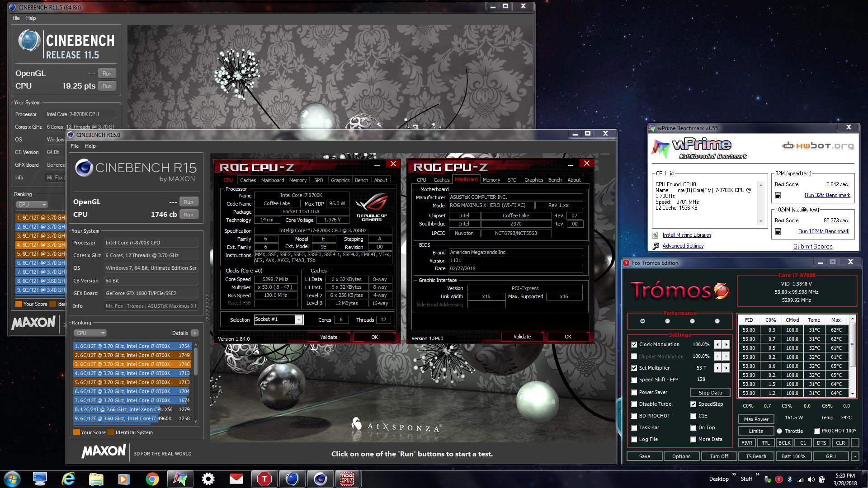This screenshot has height=488, width=868.
Task: Run the OpenGL test in Cinebench R11.5
Action: pos(107,74)
